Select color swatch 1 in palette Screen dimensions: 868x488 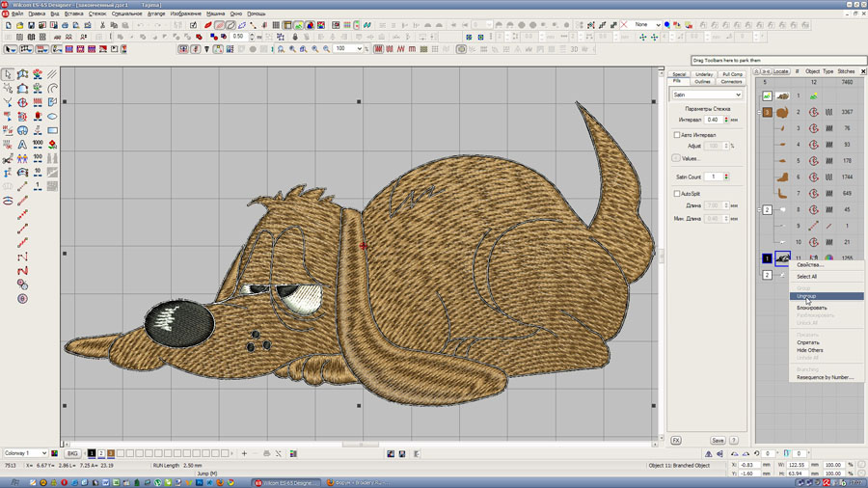point(92,453)
